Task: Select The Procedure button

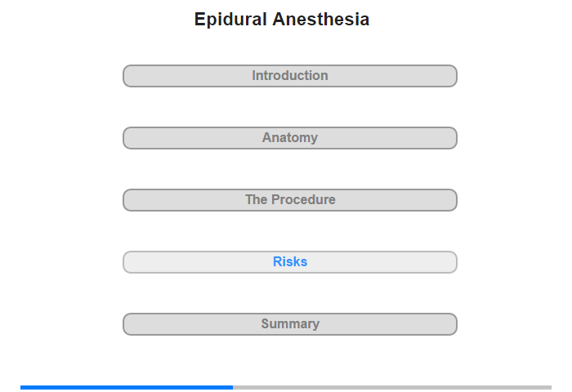Action: tap(290, 200)
